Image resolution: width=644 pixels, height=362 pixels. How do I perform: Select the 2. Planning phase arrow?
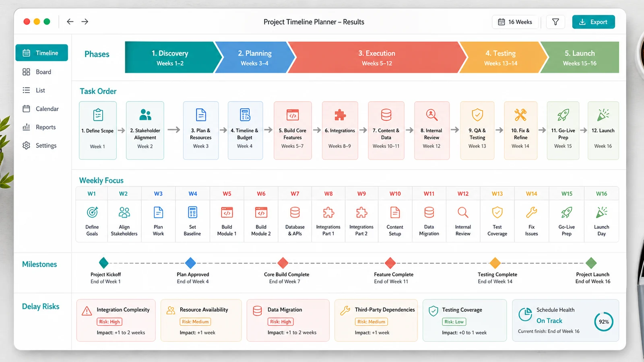click(x=254, y=57)
